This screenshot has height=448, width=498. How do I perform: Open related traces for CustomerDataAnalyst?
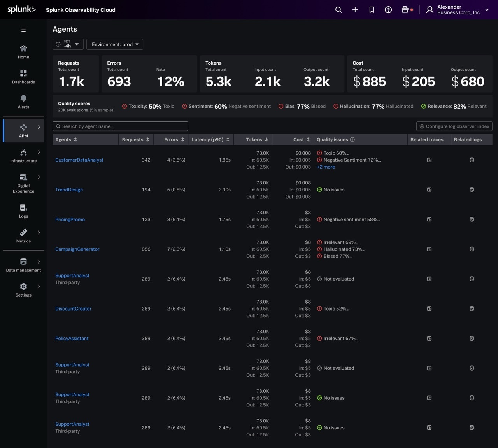point(429,160)
